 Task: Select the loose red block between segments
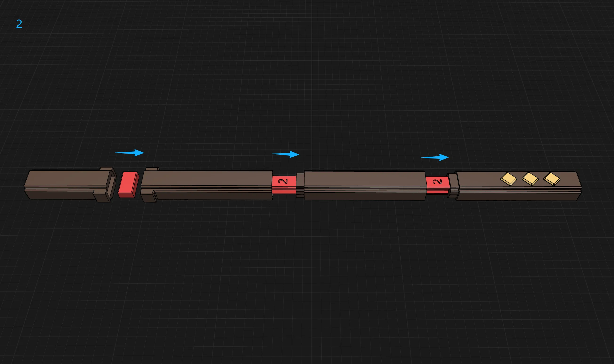pyautogui.click(x=128, y=184)
